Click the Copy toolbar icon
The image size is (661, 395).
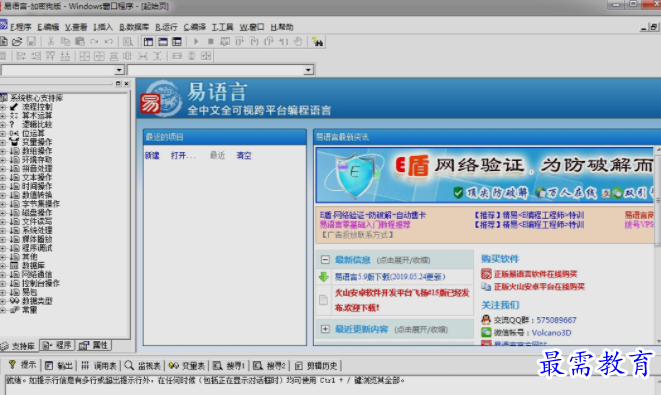point(65,41)
